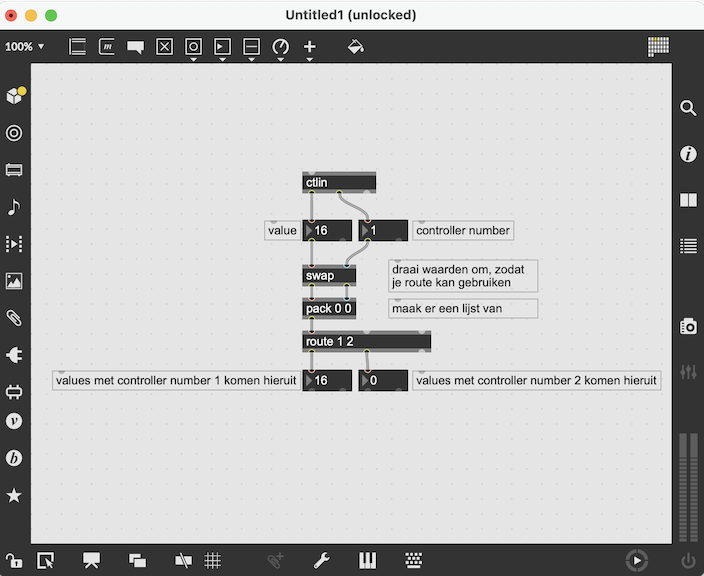
Task: Open the images browser
Action: (14, 281)
